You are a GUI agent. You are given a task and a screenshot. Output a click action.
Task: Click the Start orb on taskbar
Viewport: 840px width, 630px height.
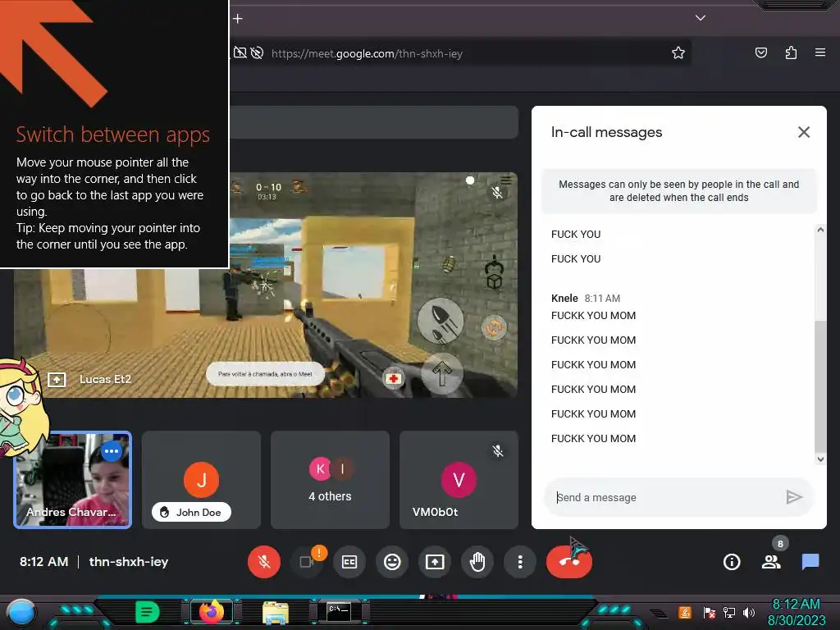21,612
